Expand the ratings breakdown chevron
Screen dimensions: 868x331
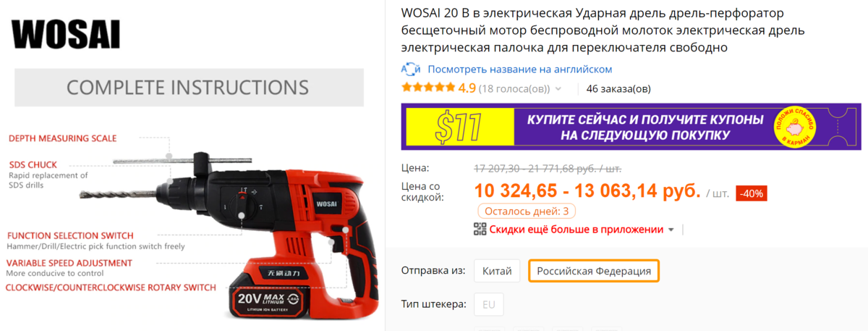pos(558,90)
